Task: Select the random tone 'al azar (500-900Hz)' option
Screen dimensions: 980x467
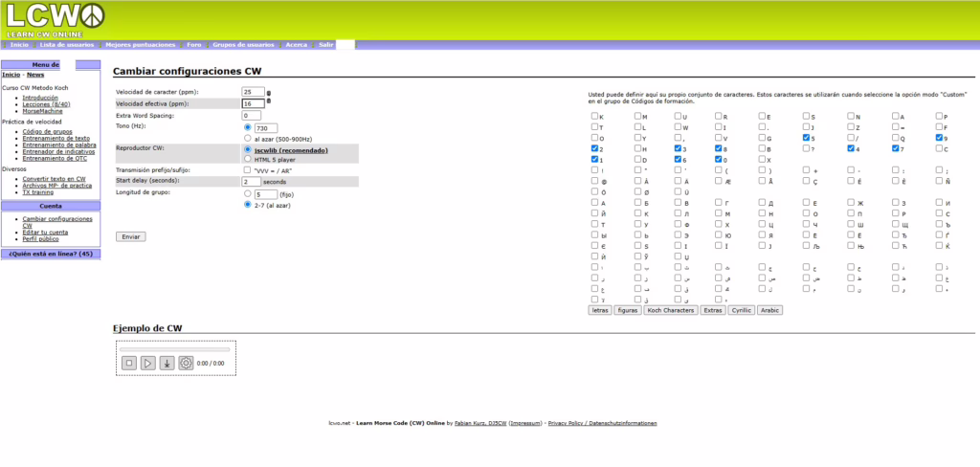Action: click(248, 138)
